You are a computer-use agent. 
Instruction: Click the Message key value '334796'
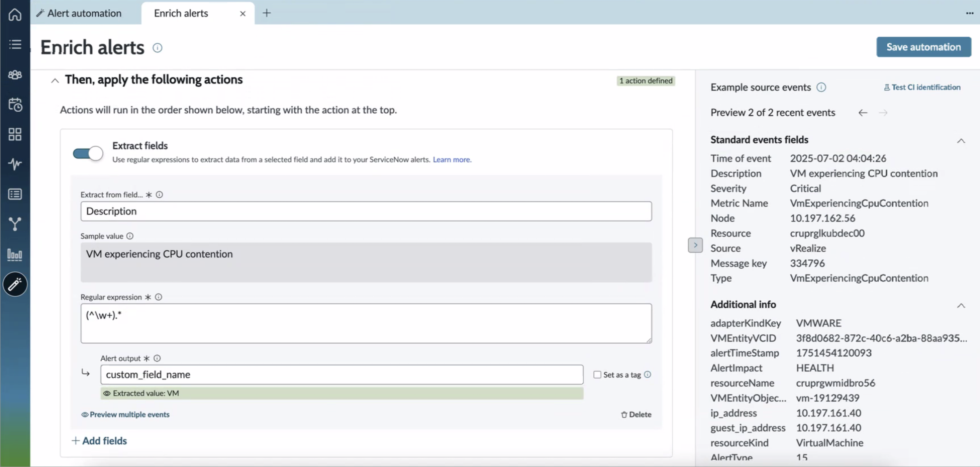point(807,263)
